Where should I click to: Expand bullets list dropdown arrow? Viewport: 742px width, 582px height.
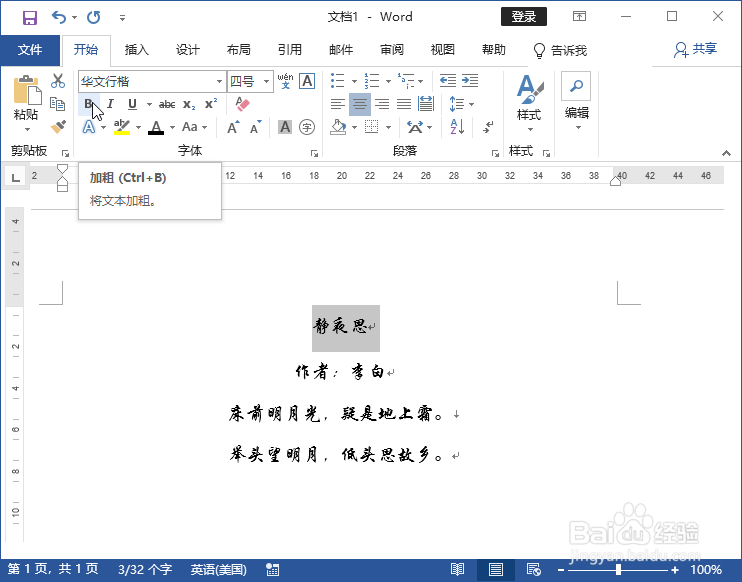tap(354, 81)
